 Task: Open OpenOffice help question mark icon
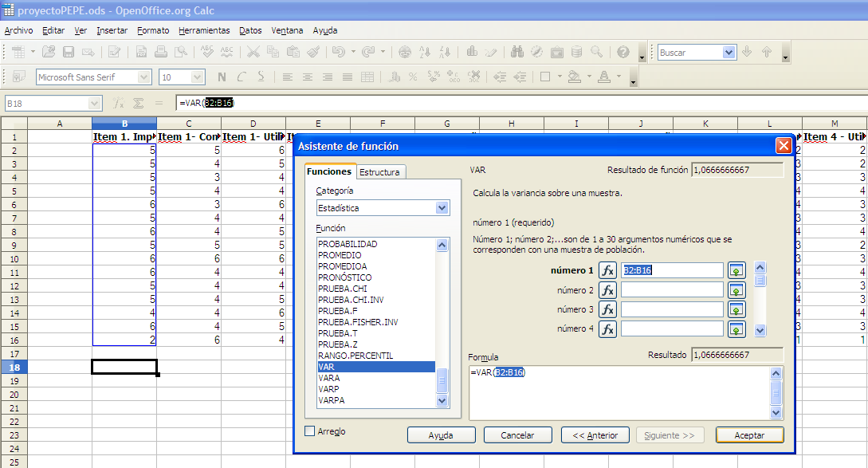(623, 52)
